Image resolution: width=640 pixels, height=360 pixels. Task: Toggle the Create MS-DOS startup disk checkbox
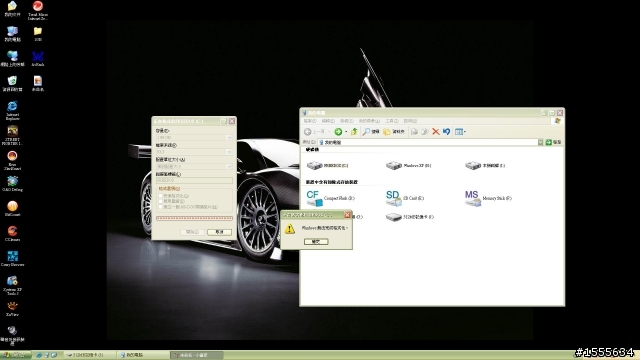(x=160, y=207)
